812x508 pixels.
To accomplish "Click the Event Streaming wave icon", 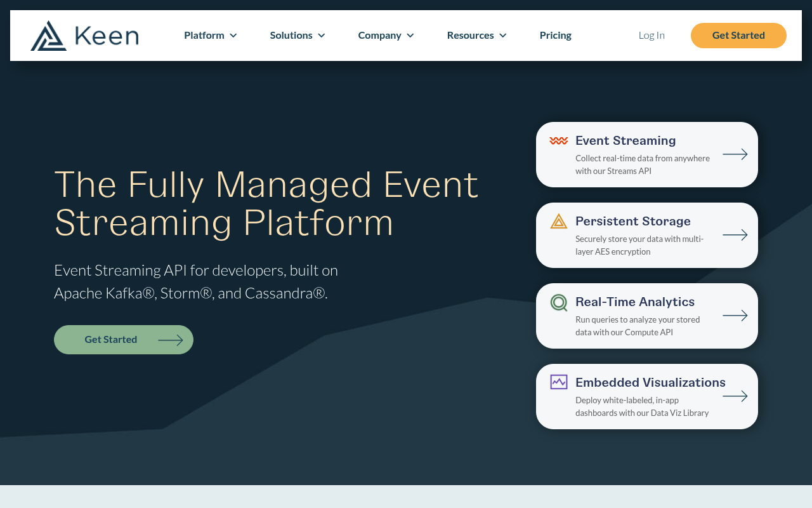I will click(559, 140).
